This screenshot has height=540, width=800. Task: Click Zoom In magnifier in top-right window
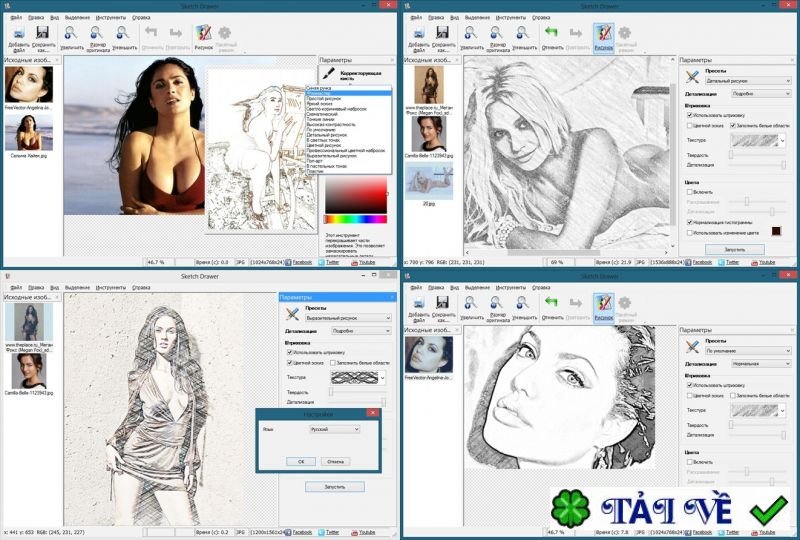coord(470,33)
